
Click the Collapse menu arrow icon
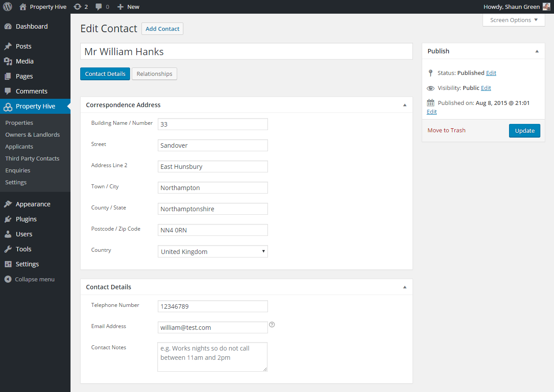[x=8, y=279]
